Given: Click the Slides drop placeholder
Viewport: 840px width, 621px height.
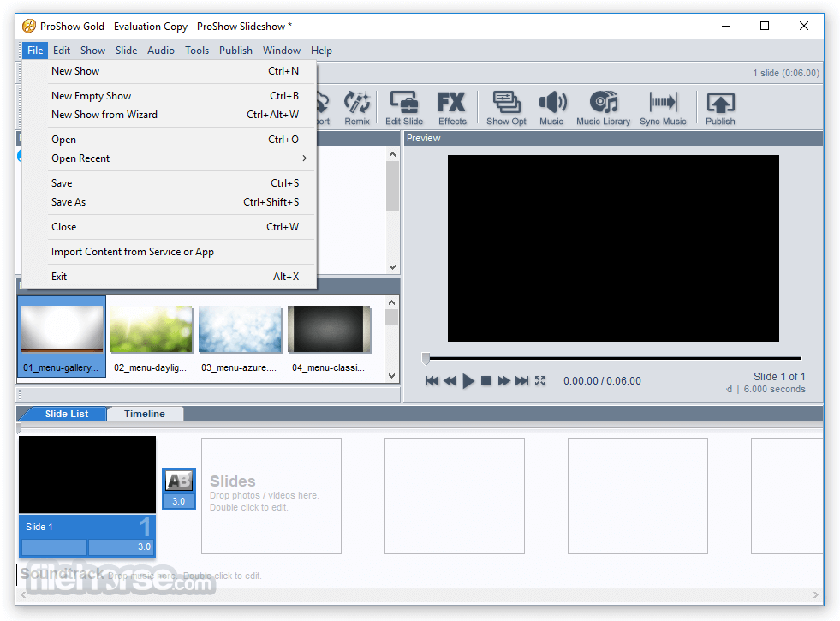Looking at the screenshot, I should click(271, 496).
